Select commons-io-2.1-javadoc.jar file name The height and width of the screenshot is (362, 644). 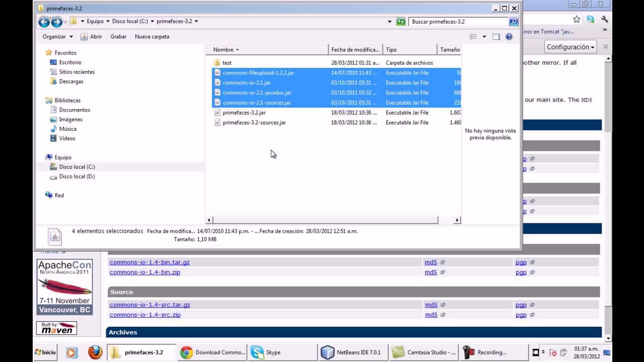click(x=257, y=93)
